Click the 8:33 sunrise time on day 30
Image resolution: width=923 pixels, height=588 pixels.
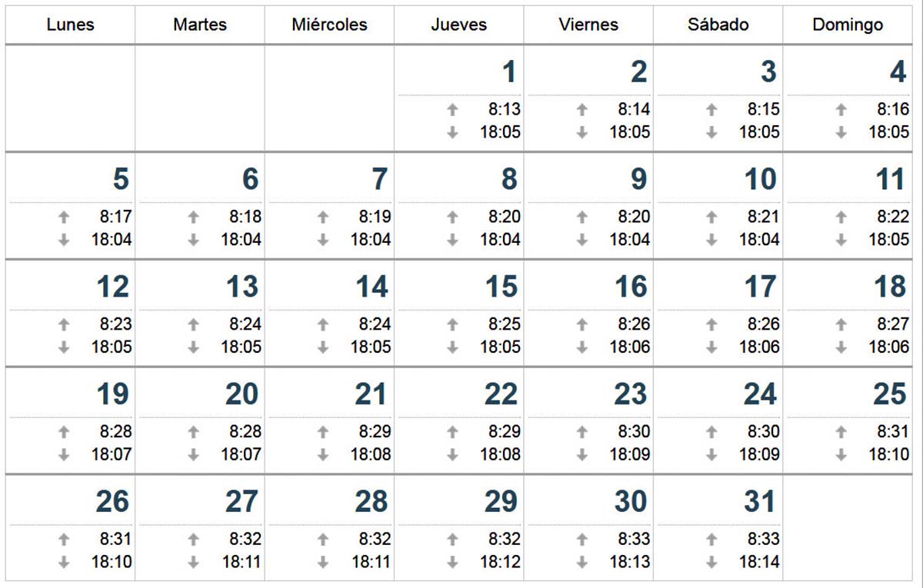[634, 540]
